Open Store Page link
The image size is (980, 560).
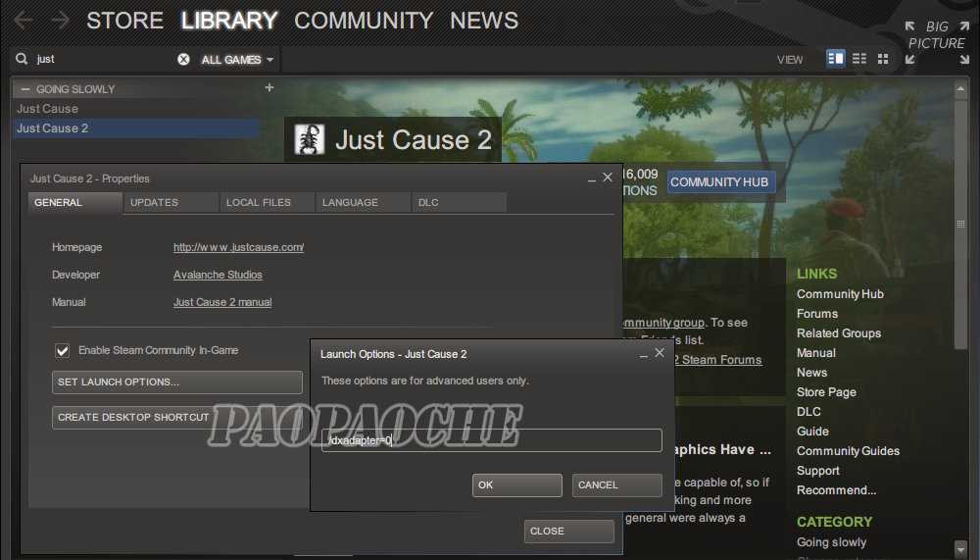pos(826,392)
